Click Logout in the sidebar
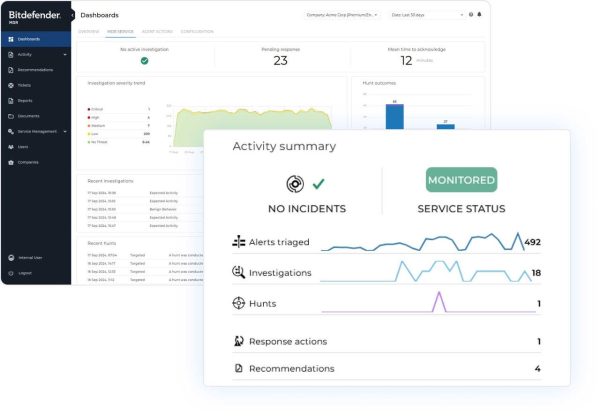Image resolution: width=600 pixels, height=416 pixels. pyautogui.click(x=24, y=272)
